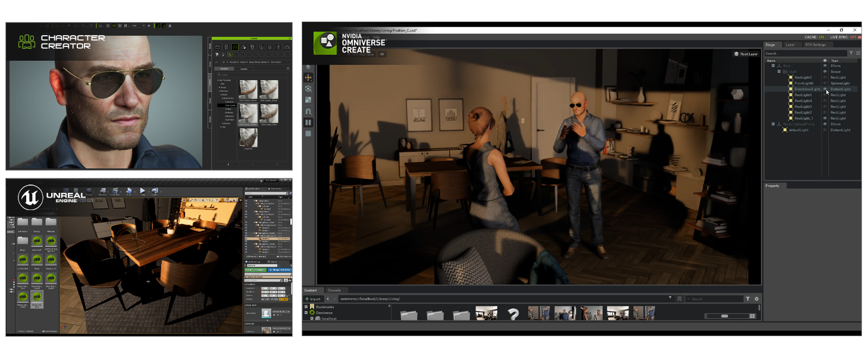Toggle visibility of PointLight6 in Omniverse stage
The height and width of the screenshot is (363, 868).
click(825, 83)
